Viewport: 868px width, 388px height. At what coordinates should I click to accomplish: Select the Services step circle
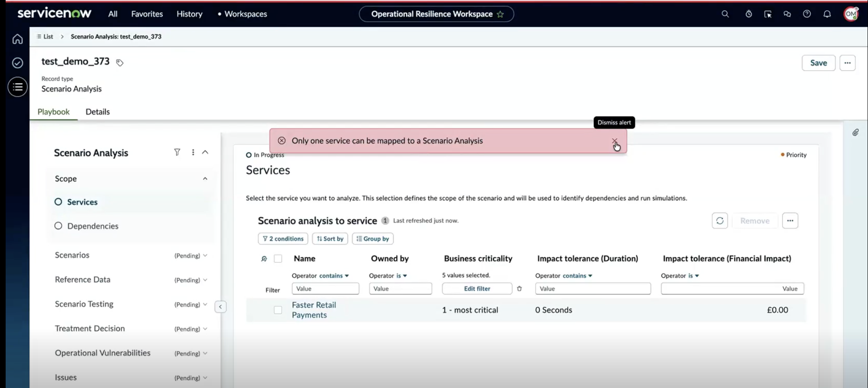coord(58,202)
